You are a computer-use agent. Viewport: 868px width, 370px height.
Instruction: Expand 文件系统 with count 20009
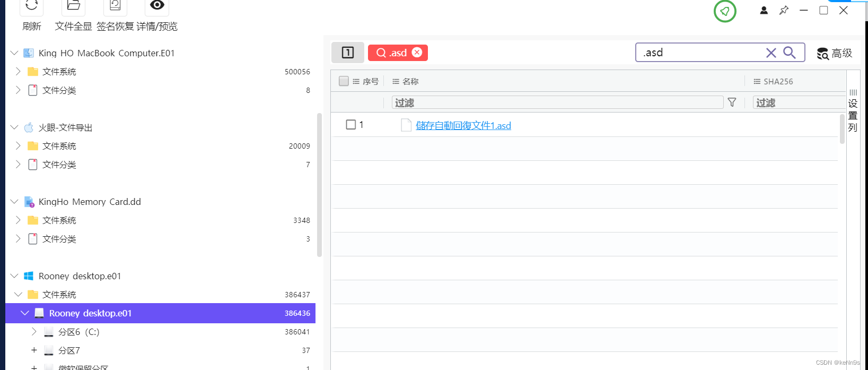click(18, 146)
